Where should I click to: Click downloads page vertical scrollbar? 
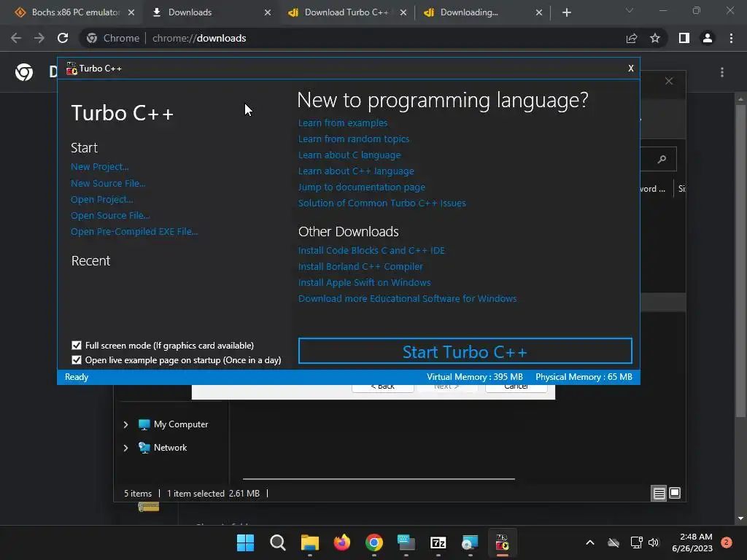(x=740, y=262)
